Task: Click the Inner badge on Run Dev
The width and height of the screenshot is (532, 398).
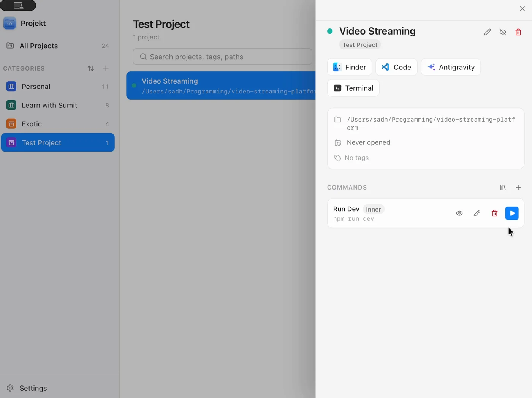Action: coord(374,209)
